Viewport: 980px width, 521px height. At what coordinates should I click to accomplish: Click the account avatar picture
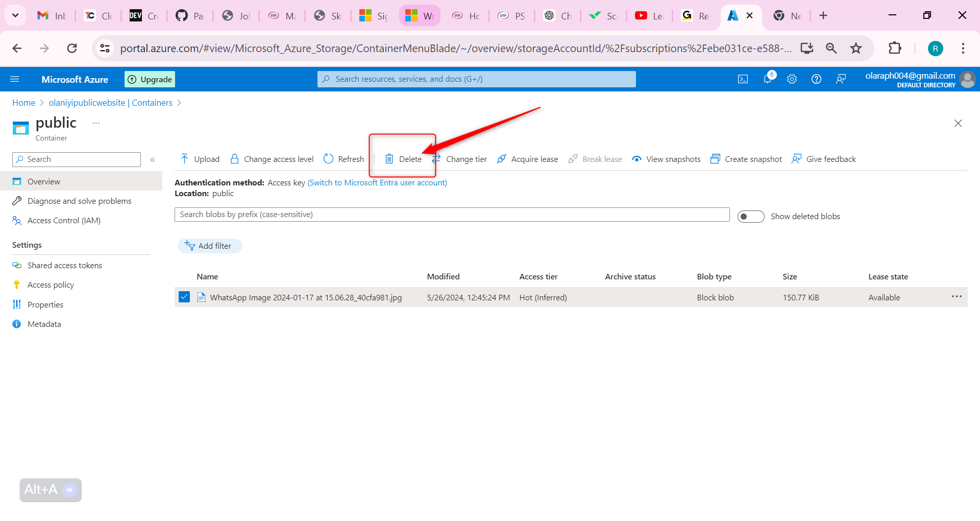[968, 79]
